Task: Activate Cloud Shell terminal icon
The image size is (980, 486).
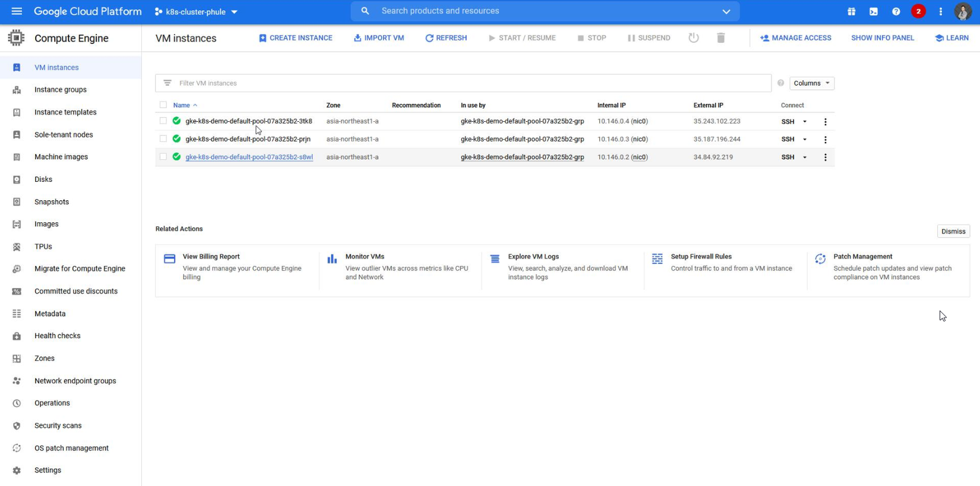Action: [874, 11]
